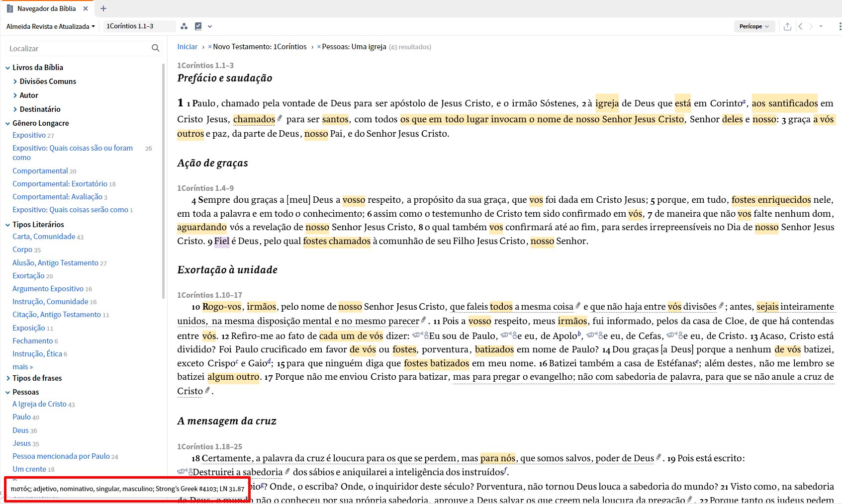Open a new tab with plus button
The width and height of the screenshot is (842, 504).
[x=103, y=8]
